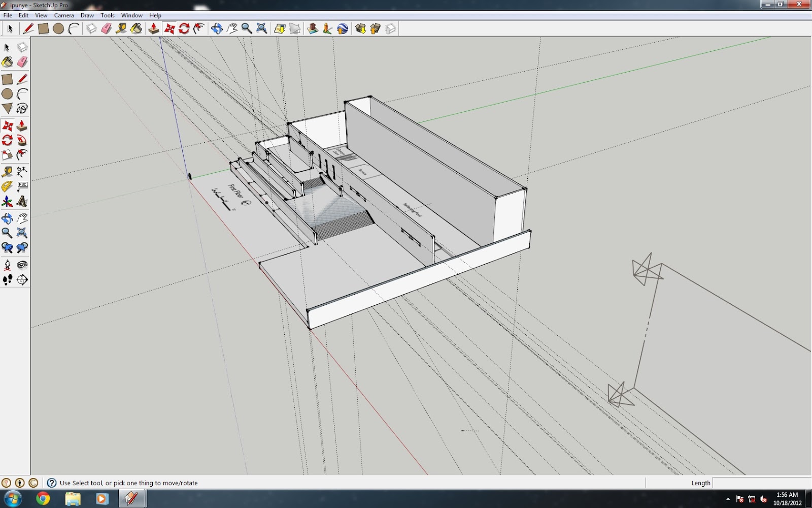Open the Tools menu

click(x=107, y=15)
